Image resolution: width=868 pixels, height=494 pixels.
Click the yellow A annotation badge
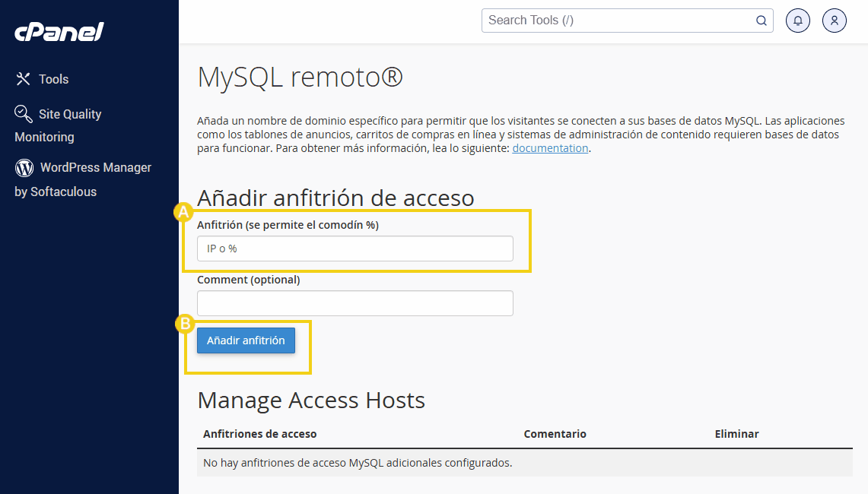[x=183, y=212]
